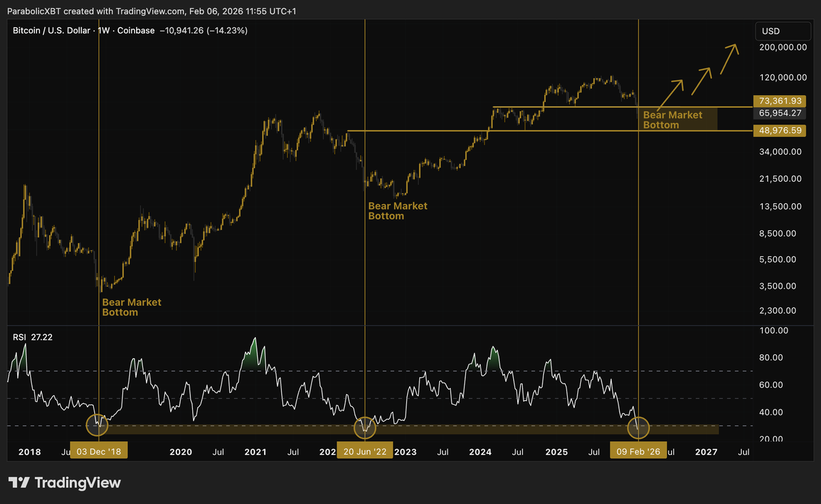Select the 73,361.93 price line label

pos(779,101)
